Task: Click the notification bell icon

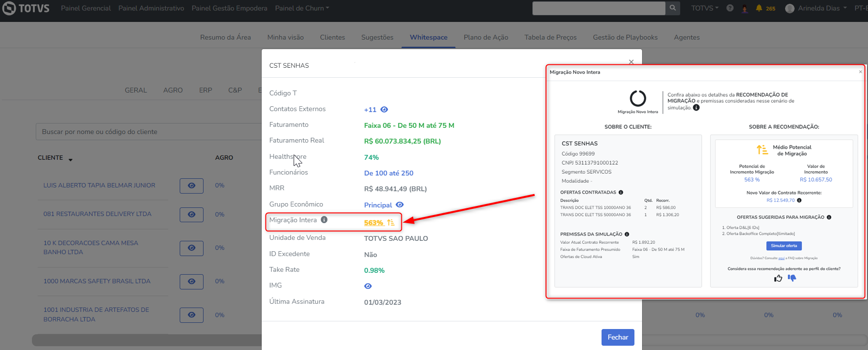Action: (x=759, y=8)
